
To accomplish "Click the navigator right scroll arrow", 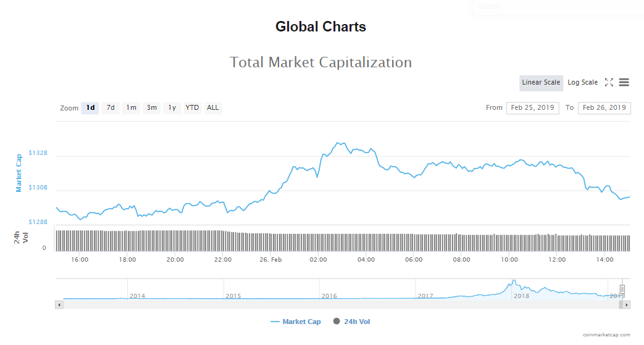I will click(626, 305).
